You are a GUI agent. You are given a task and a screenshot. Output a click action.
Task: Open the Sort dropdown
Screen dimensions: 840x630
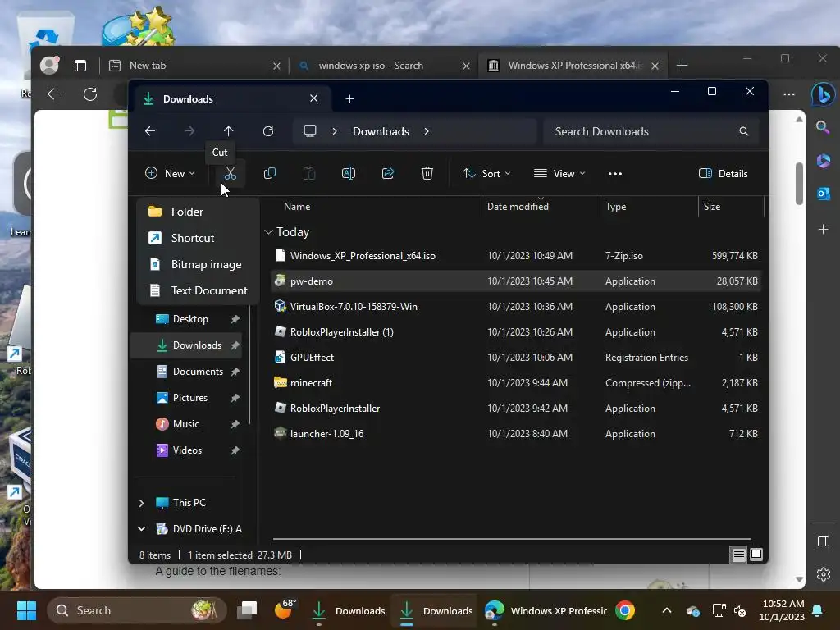coord(486,174)
